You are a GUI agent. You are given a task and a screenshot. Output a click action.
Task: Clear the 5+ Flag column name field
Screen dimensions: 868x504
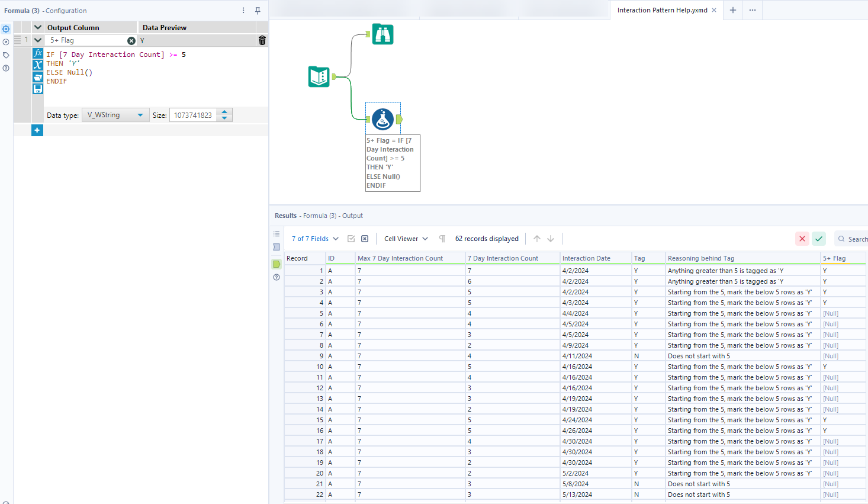[131, 40]
